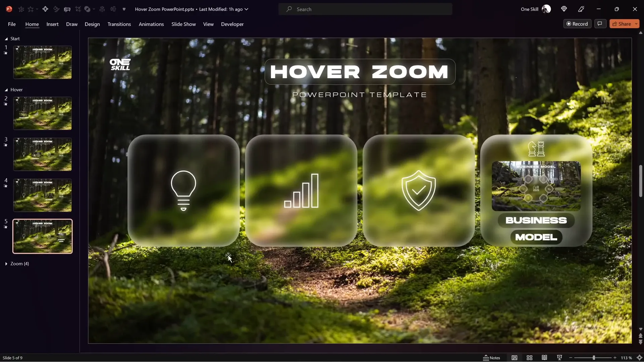Switch to the Insert tab
The width and height of the screenshot is (644, 362).
click(52, 24)
